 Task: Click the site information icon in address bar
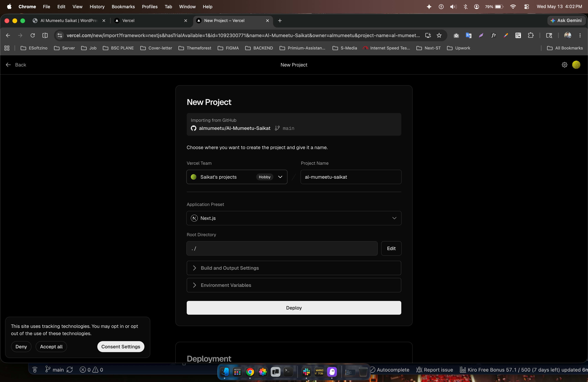[x=60, y=35]
